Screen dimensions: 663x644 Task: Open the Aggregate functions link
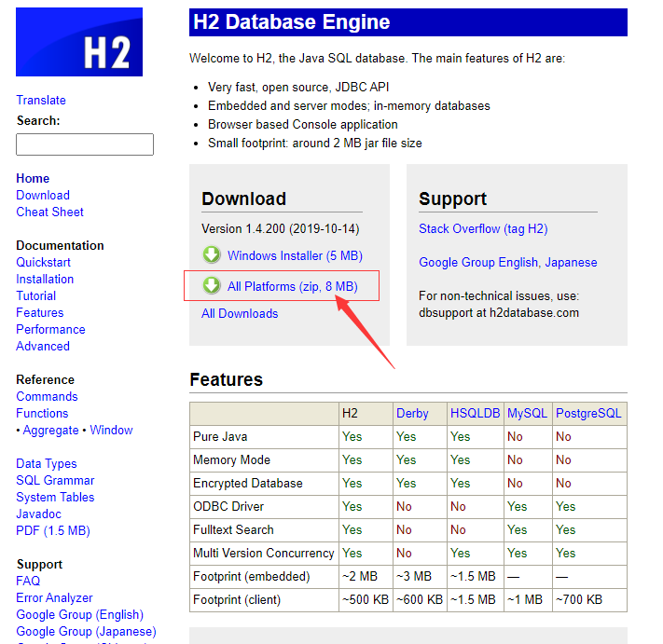[50, 431]
